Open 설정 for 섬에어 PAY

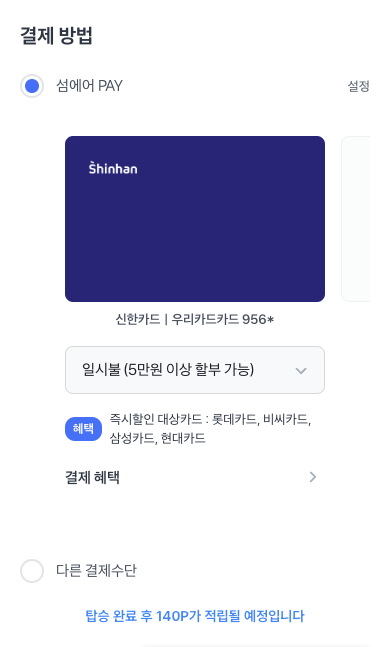[x=358, y=86]
